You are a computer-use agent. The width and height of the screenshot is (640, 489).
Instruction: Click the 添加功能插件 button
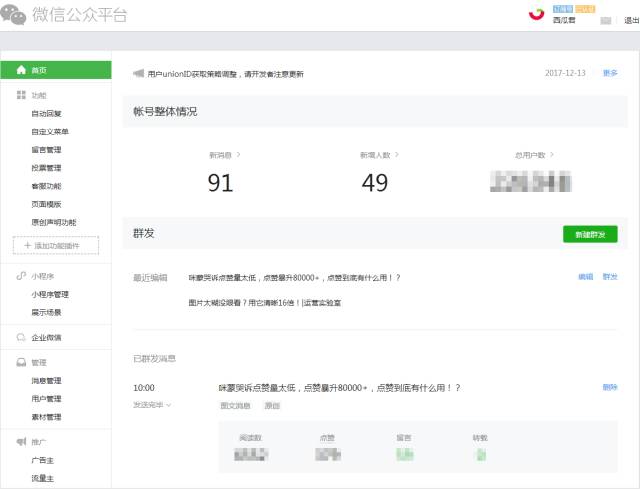click(56, 245)
